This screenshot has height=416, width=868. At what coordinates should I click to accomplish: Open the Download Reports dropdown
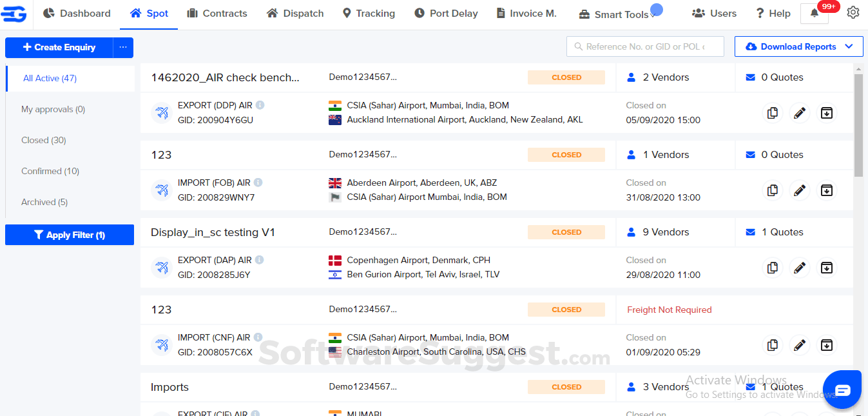[x=798, y=46]
